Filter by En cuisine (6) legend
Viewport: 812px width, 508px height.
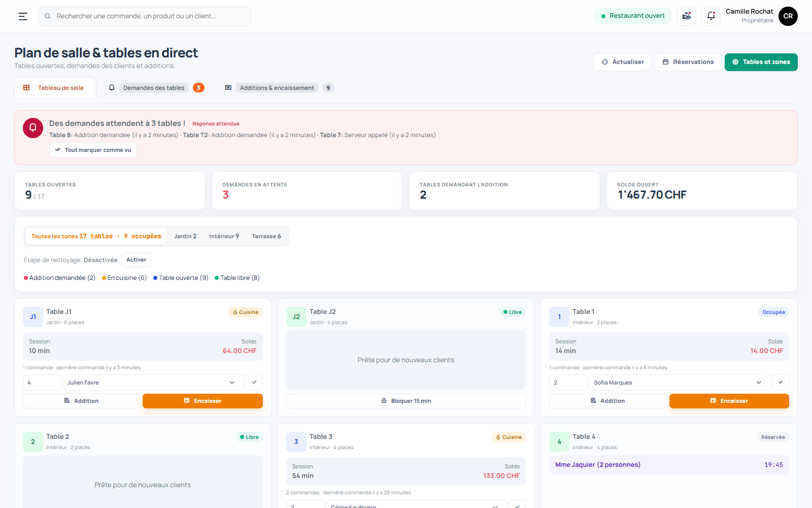coord(124,278)
